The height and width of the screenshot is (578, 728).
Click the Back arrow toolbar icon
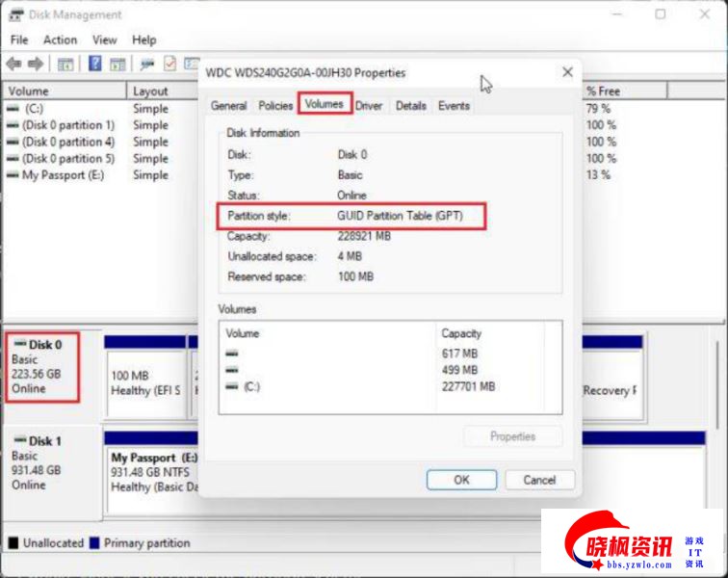(x=13, y=64)
